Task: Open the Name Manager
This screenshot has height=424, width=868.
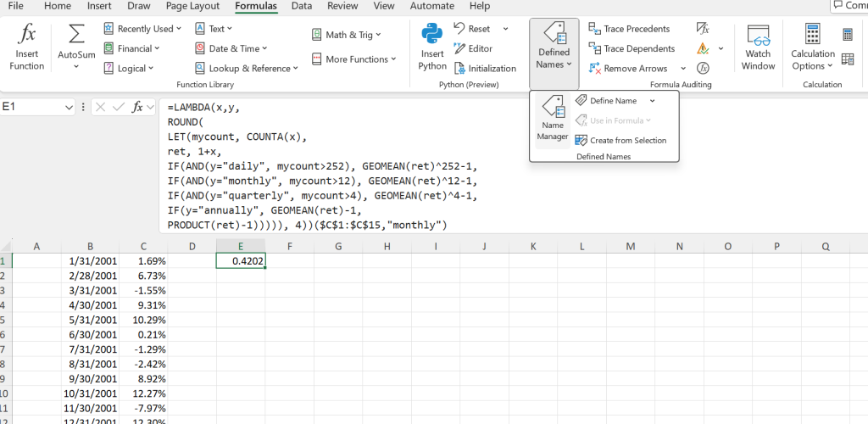Action: [553, 118]
